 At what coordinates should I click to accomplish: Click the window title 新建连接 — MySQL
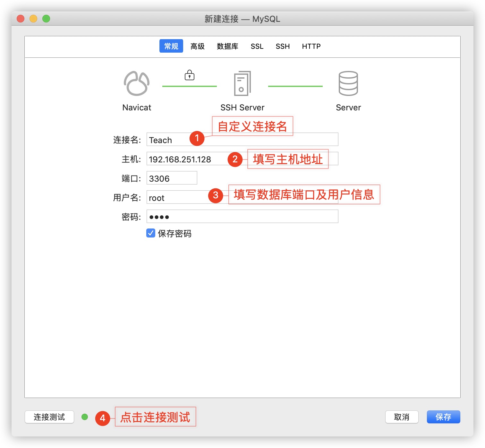(242, 19)
